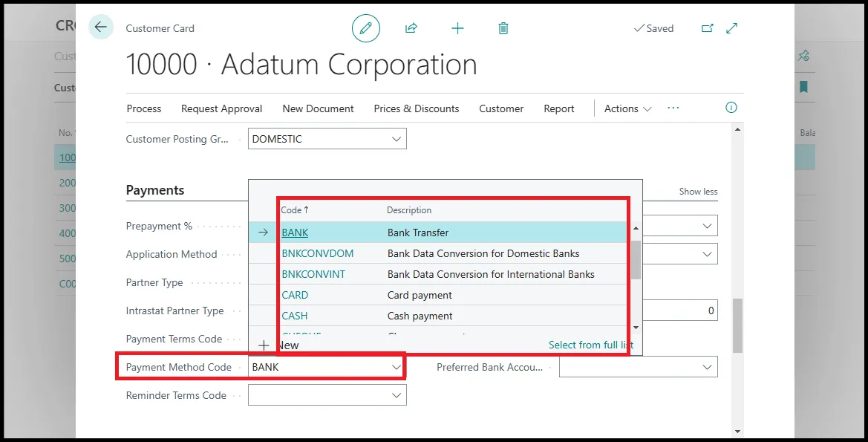Viewport: 868px width, 442px height.
Task: Click the pencil edit icon
Action: [x=366, y=28]
